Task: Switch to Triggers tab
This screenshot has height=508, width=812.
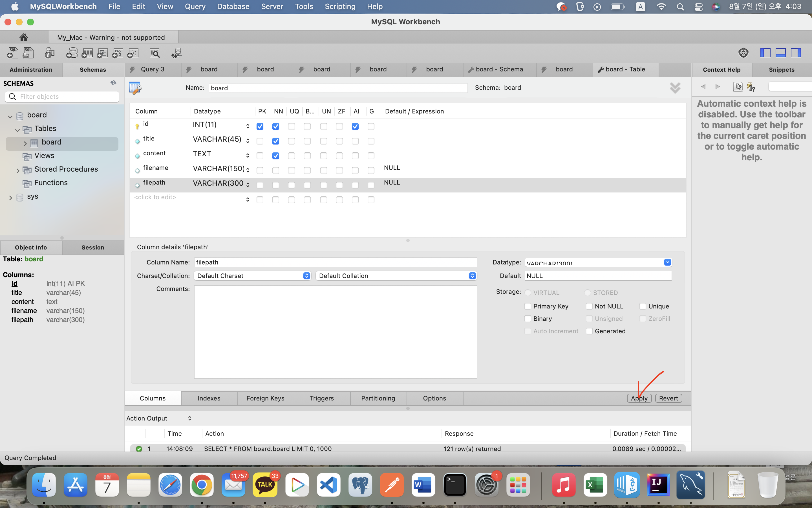Action: [322, 398]
